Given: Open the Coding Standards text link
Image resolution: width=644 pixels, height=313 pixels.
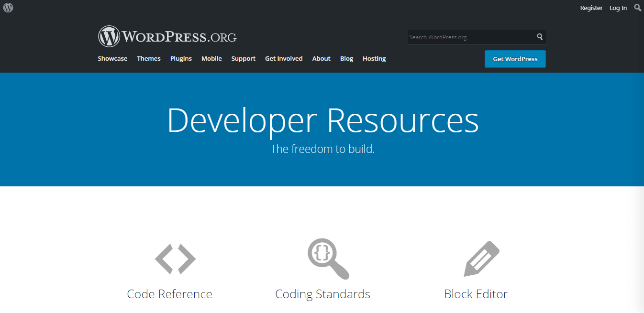Looking at the screenshot, I should tap(322, 294).
